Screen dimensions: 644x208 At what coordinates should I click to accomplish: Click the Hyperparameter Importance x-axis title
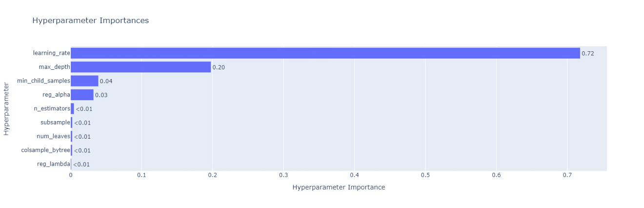(x=339, y=187)
